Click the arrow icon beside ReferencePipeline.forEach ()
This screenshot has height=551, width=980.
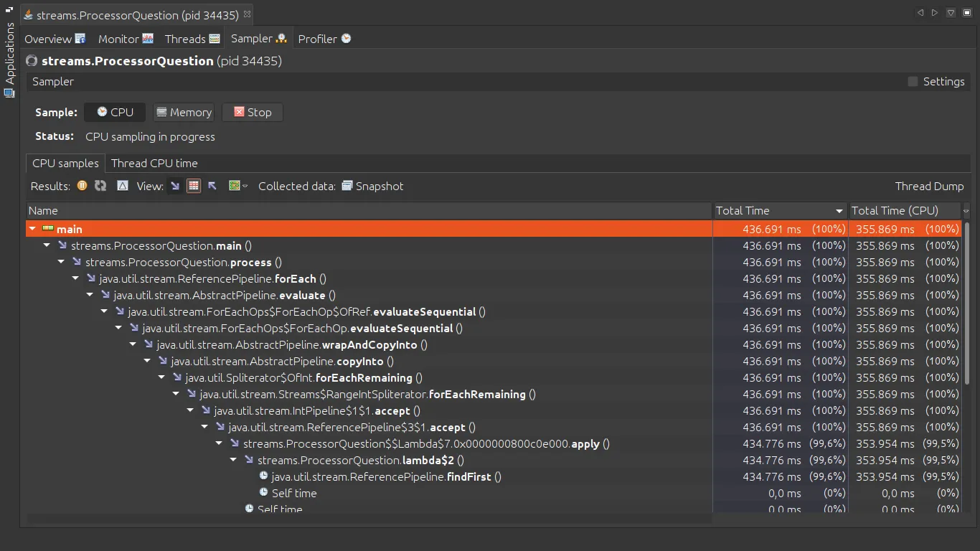[x=91, y=278]
